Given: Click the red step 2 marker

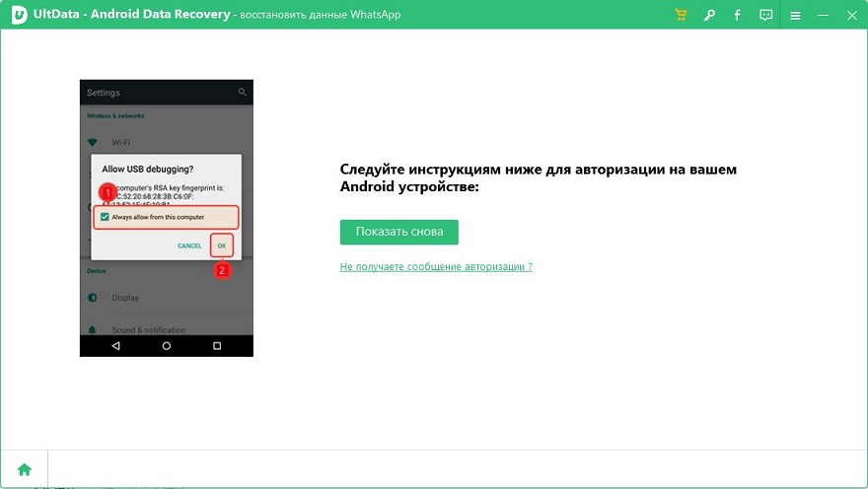Looking at the screenshot, I should (222, 270).
